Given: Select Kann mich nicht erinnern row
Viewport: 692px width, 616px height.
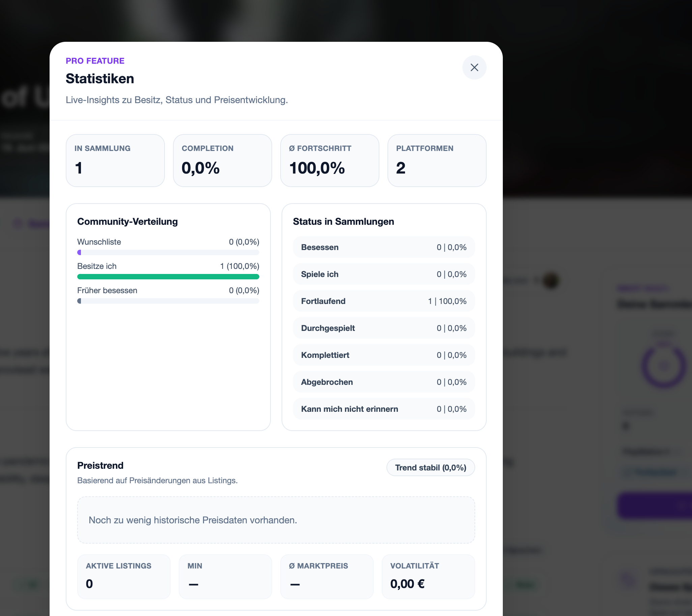Looking at the screenshot, I should (383, 409).
